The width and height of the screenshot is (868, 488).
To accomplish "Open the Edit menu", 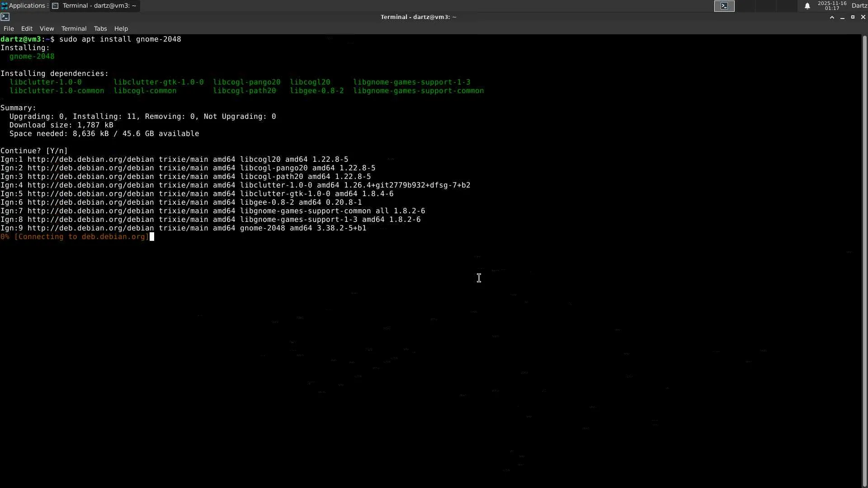I will tap(27, 28).
